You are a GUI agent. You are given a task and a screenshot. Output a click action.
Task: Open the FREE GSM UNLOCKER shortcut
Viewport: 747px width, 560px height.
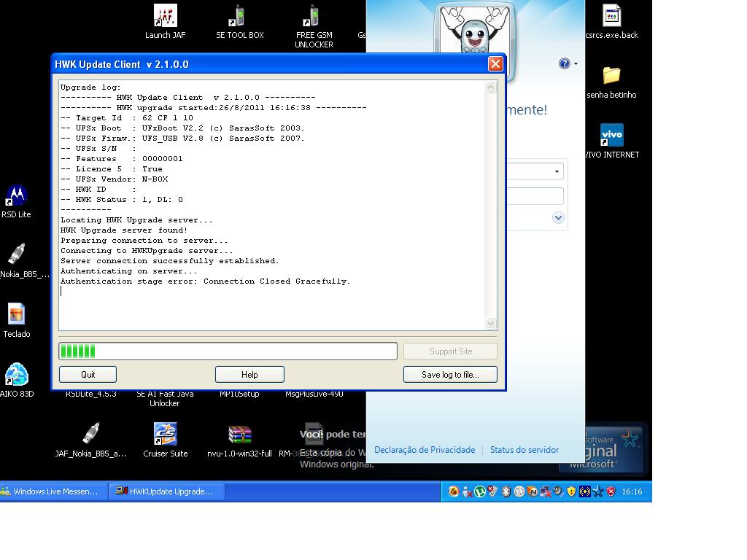click(x=314, y=26)
